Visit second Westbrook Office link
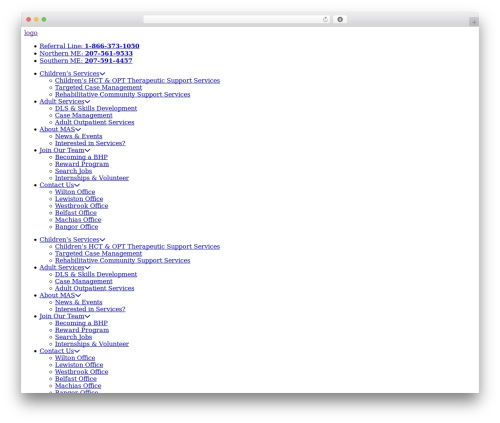 tap(81, 372)
